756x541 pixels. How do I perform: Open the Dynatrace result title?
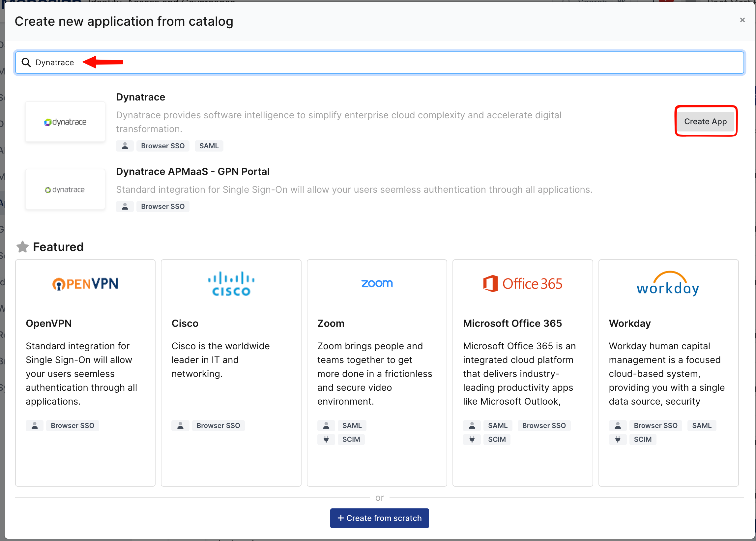(140, 97)
